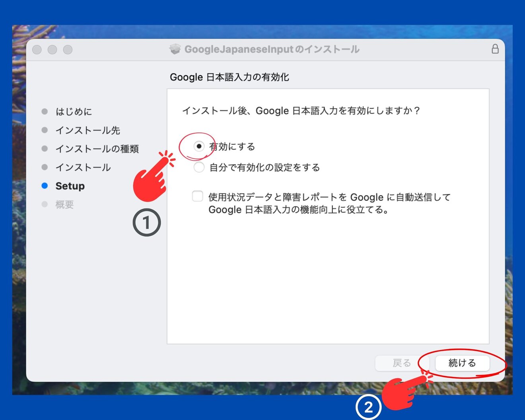Close the installer window

37,49
